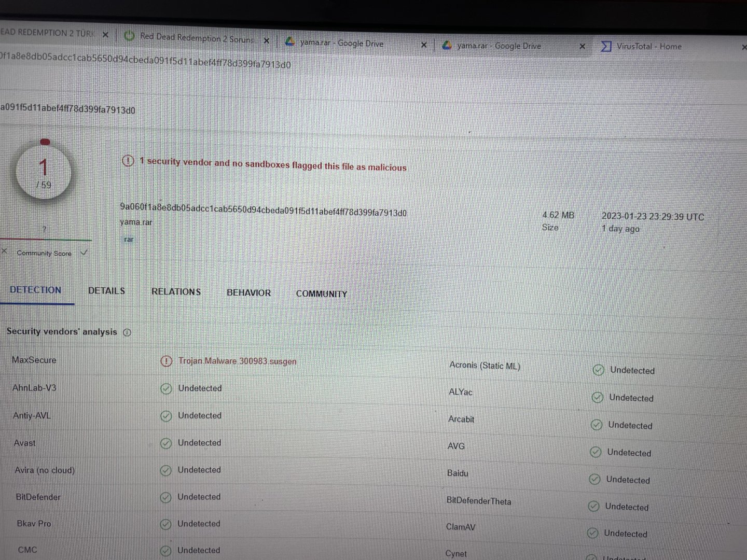
Task: View the BEHAVIOR tab
Action: pos(248,292)
